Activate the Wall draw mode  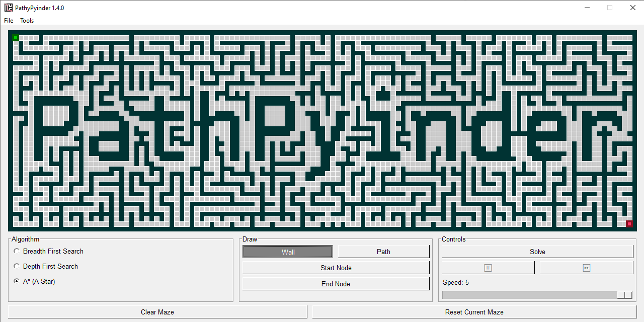pyautogui.click(x=288, y=252)
